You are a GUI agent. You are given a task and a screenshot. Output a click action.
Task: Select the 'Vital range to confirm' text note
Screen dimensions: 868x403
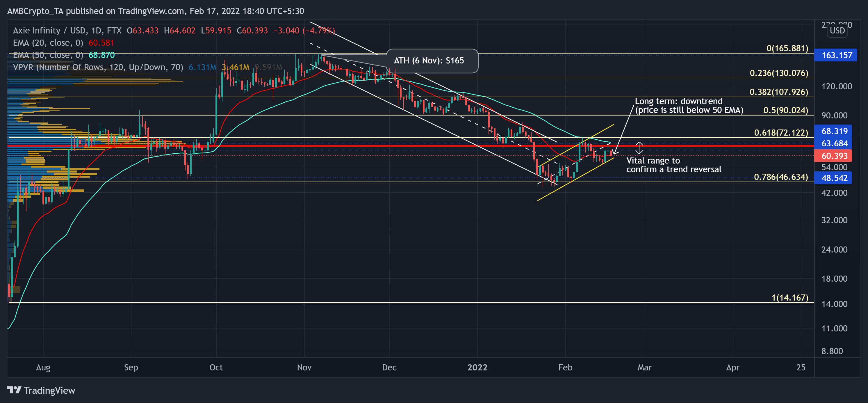click(673, 165)
